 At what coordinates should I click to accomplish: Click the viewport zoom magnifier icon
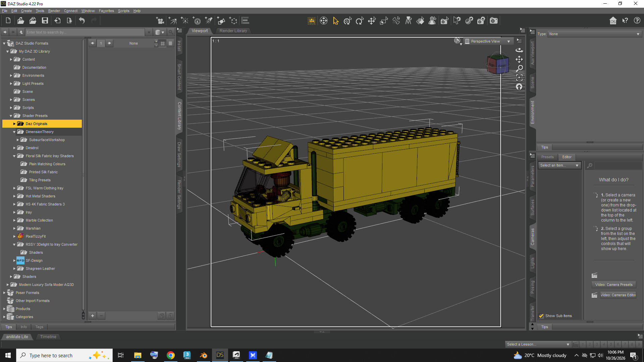tap(519, 68)
